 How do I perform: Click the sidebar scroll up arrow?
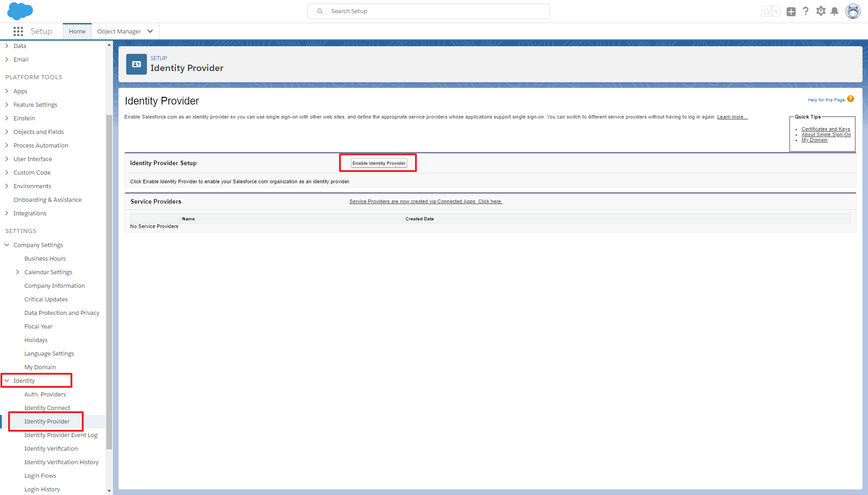[109, 45]
